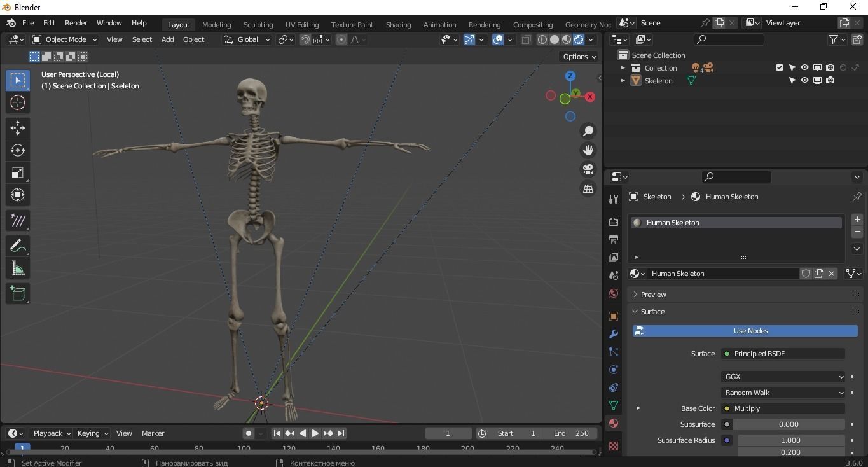868x467 pixels.
Task: Open the Render properties tab
Action: click(x=614, y=222)
